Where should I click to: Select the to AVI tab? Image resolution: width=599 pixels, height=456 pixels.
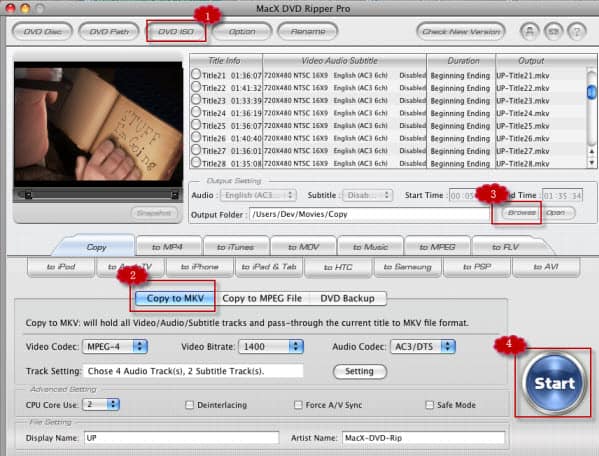click(546, 267)
